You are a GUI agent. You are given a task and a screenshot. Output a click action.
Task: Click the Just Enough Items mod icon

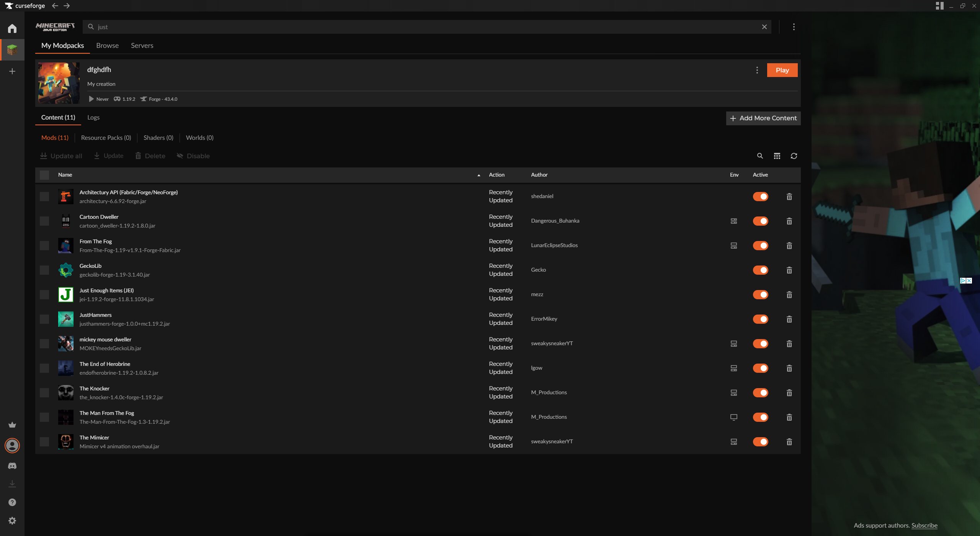[66, 295]
